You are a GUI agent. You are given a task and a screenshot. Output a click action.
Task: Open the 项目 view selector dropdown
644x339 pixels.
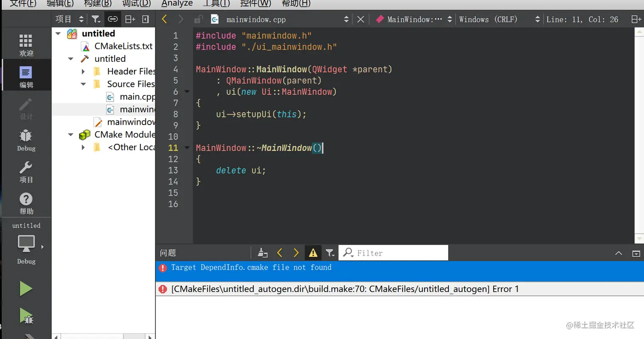coord(70,19)
